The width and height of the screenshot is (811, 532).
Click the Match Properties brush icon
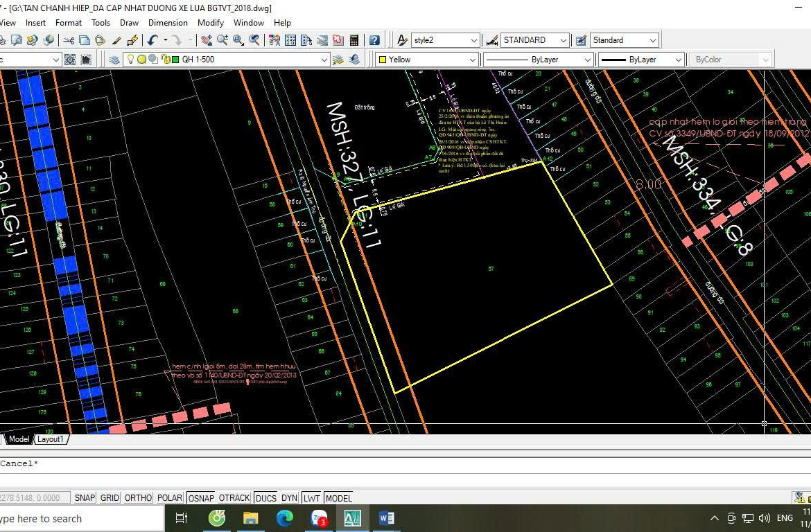(116, 40)
